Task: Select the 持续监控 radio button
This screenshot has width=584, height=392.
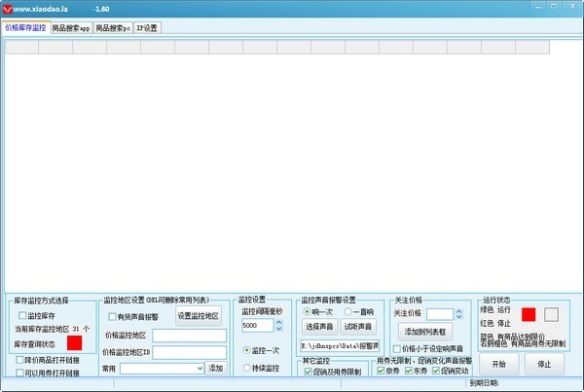Action: (246, 368)
